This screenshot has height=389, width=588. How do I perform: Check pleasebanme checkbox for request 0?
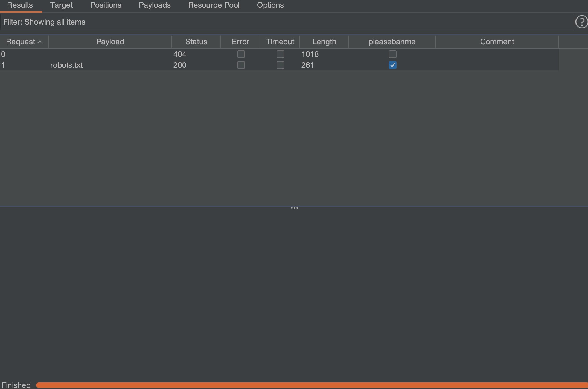pyautogui.click(x=392, y=54)
